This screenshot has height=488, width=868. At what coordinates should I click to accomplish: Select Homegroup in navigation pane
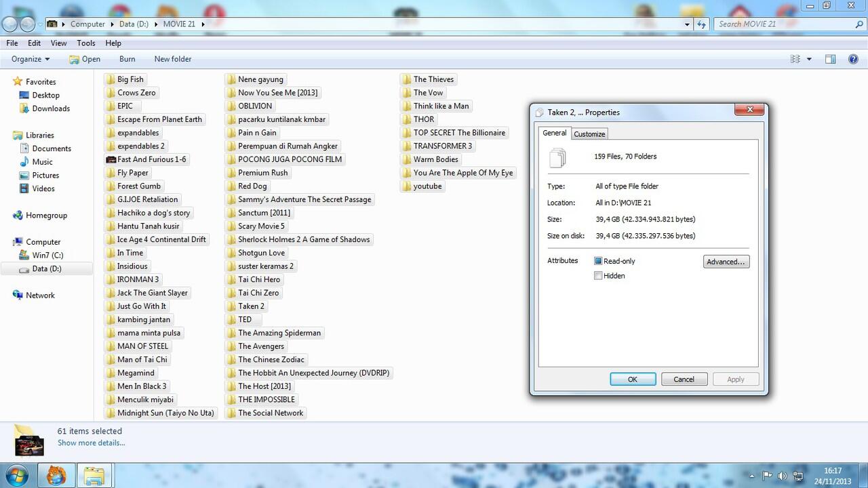click(x=46, y=216)
